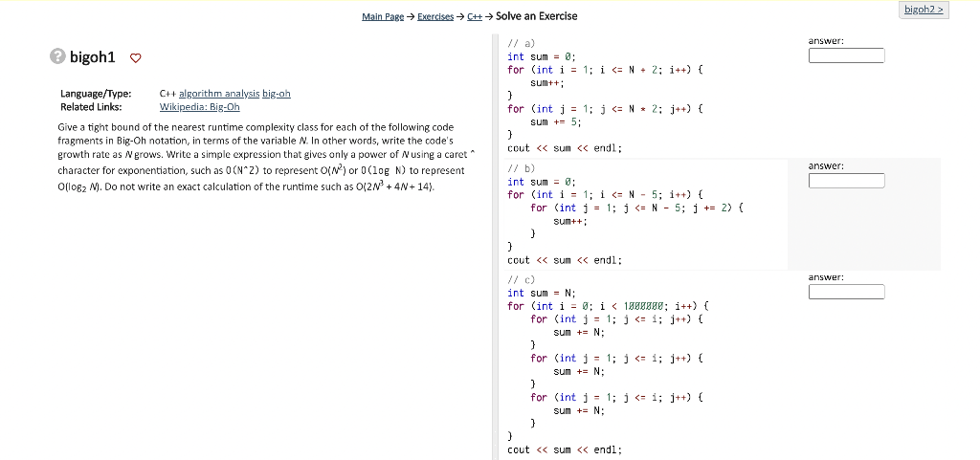Click the '// c)' comment line
The height and width of the screenshot is (460, 980).
coord(522,279)
